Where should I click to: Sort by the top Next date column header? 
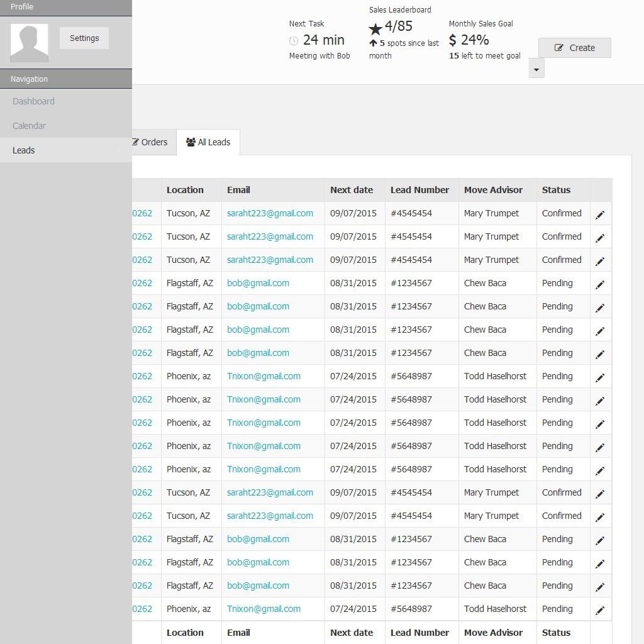pos(351,190)
